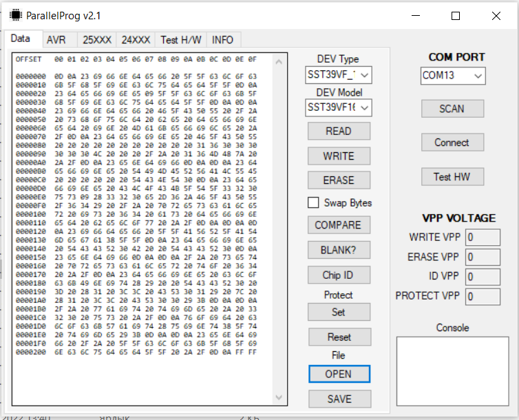Open a file with the OPEN button

pos(339,374)
